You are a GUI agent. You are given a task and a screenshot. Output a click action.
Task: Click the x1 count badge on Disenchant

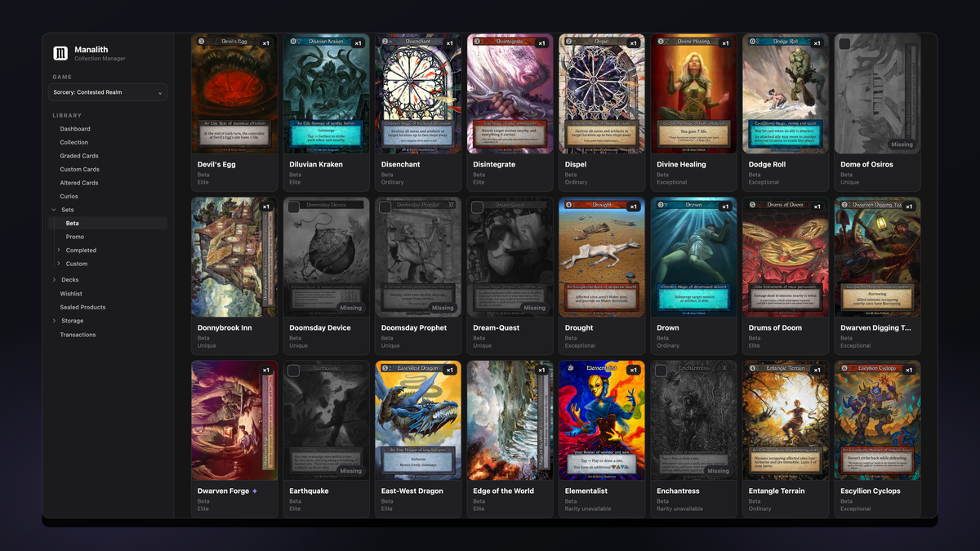pos(450,43)
